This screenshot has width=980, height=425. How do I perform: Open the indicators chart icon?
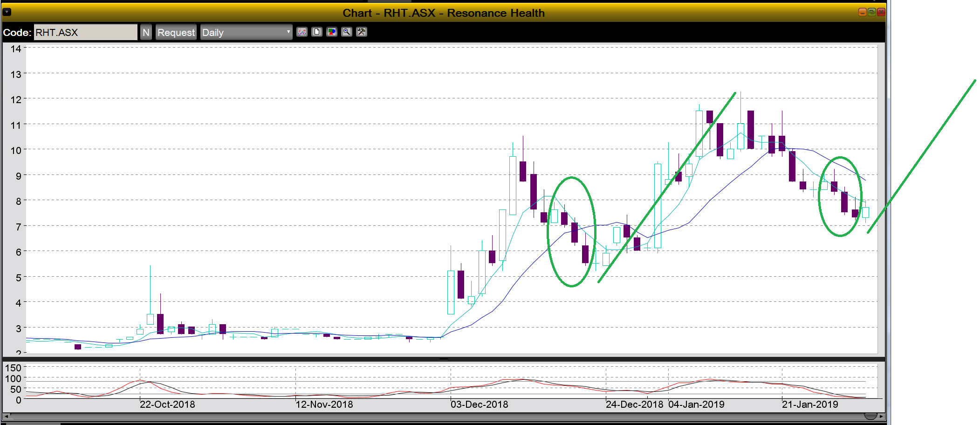click(x=302, y=32)
